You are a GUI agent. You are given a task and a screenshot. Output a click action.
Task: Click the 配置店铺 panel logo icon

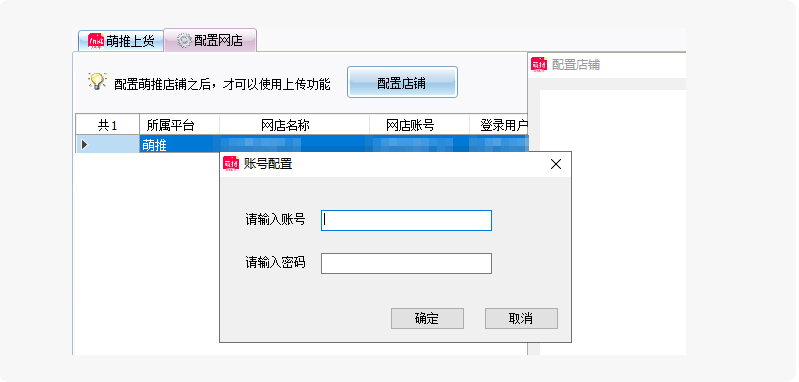539,64
